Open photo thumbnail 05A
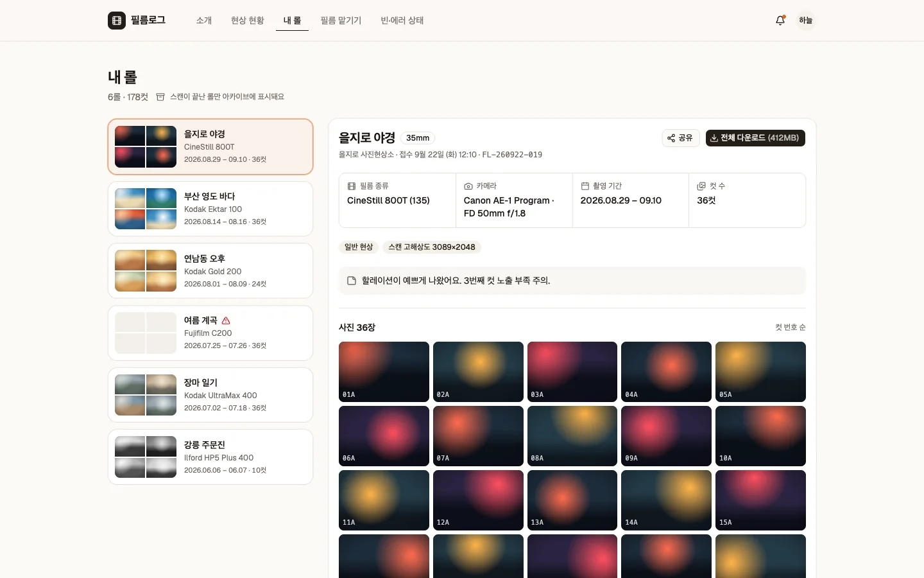Screen dimensions: 924x578 [x=760, y=372]
